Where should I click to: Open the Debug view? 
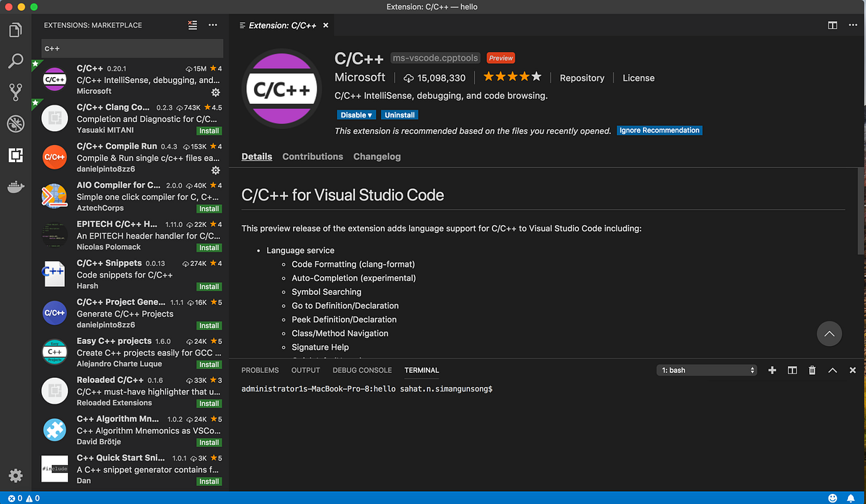[x=16, y=123]
